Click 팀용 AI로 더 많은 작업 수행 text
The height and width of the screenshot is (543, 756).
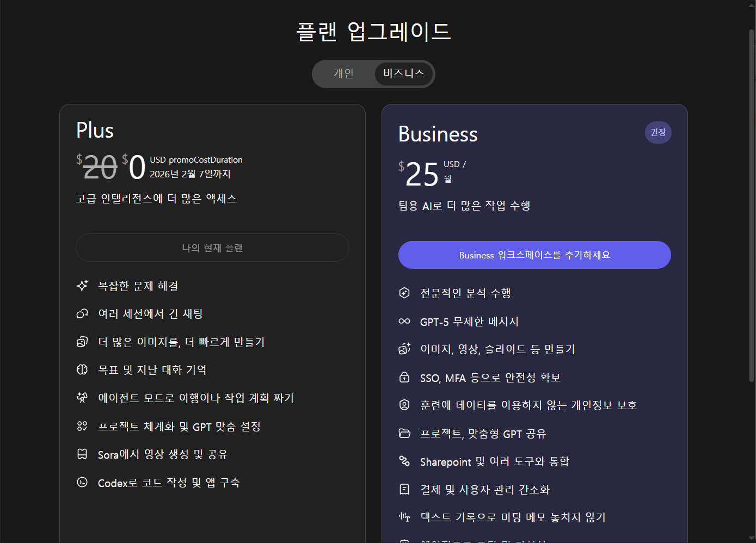click(464, 206)
